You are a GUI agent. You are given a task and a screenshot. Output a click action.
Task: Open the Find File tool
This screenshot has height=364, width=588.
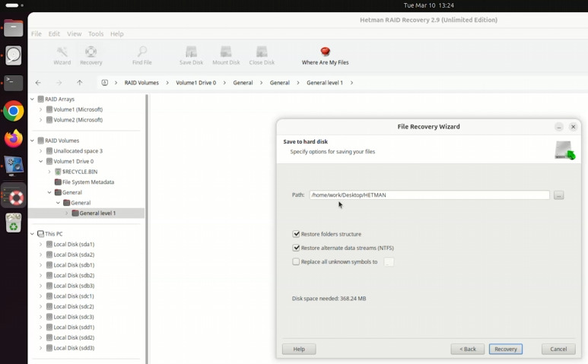(x=141, y=55)
